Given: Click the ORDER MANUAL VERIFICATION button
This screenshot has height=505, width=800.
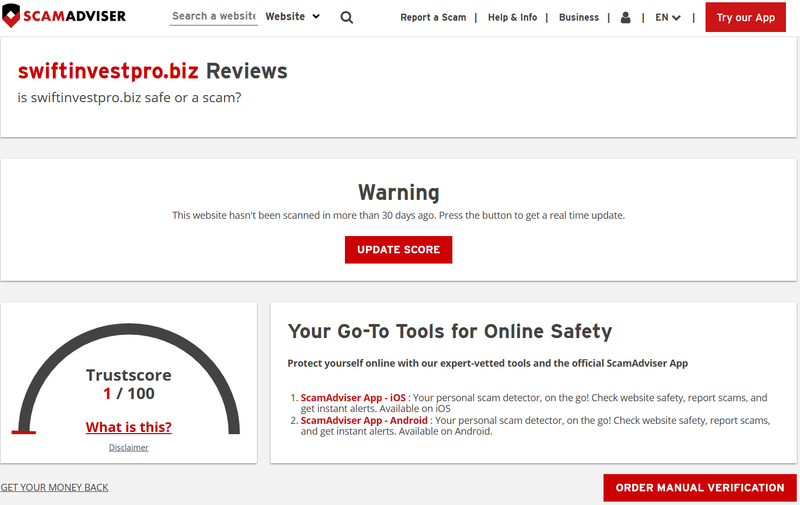Looking at the screenshot, I should pyautogui.click(x=699, y=488).
